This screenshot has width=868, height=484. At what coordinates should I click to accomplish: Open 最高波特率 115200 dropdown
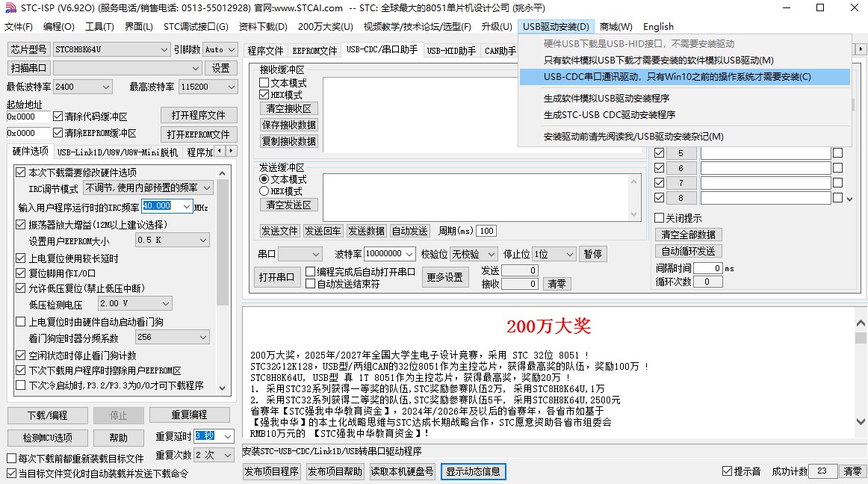(208, 87)
